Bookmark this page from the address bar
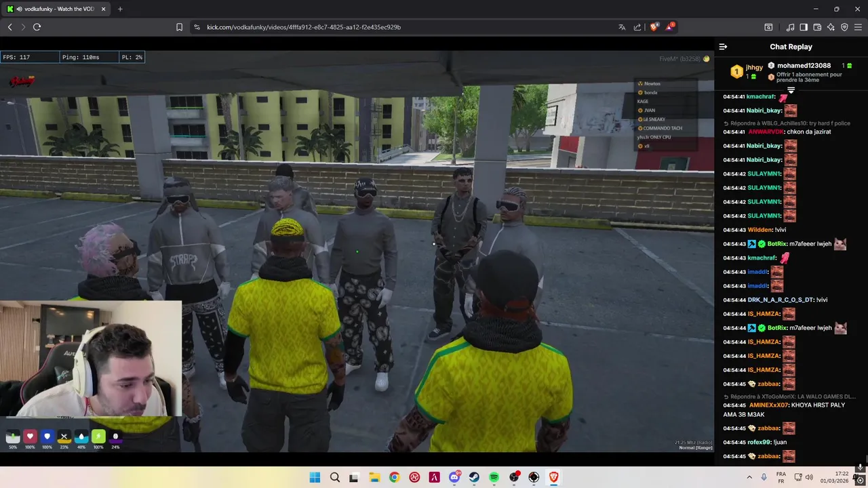 click(x=179, y=27)
